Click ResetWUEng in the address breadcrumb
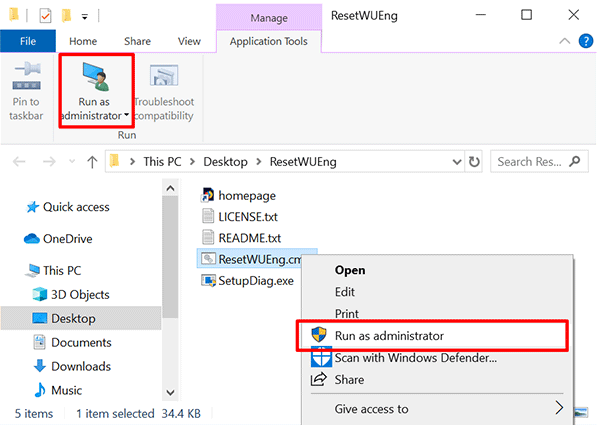 (303, 162)
